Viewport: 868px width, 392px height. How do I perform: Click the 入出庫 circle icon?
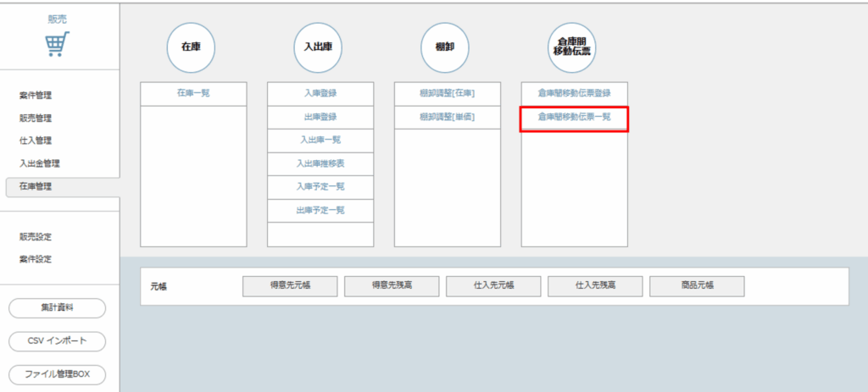318,47
